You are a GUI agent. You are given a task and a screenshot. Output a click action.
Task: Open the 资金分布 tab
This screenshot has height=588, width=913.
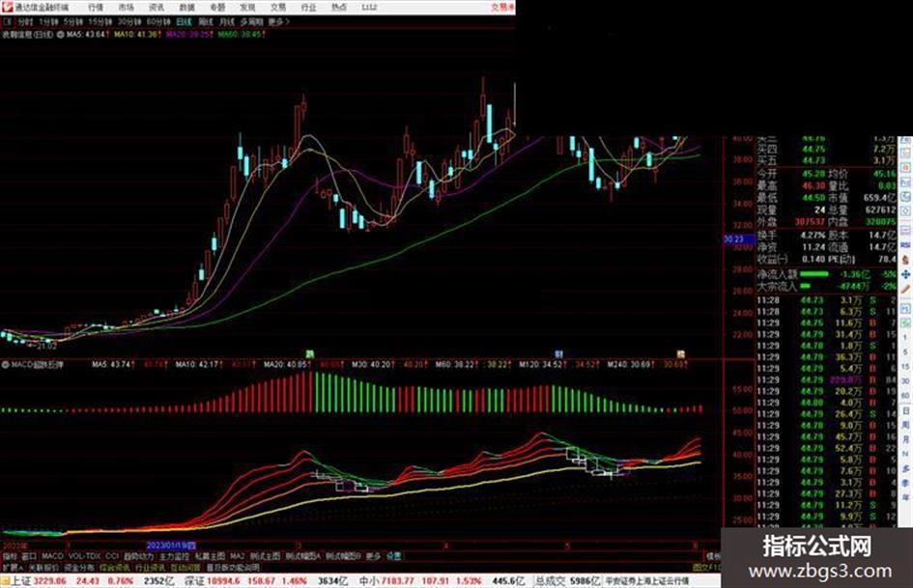pyautogui.click(x=79, y=567)
